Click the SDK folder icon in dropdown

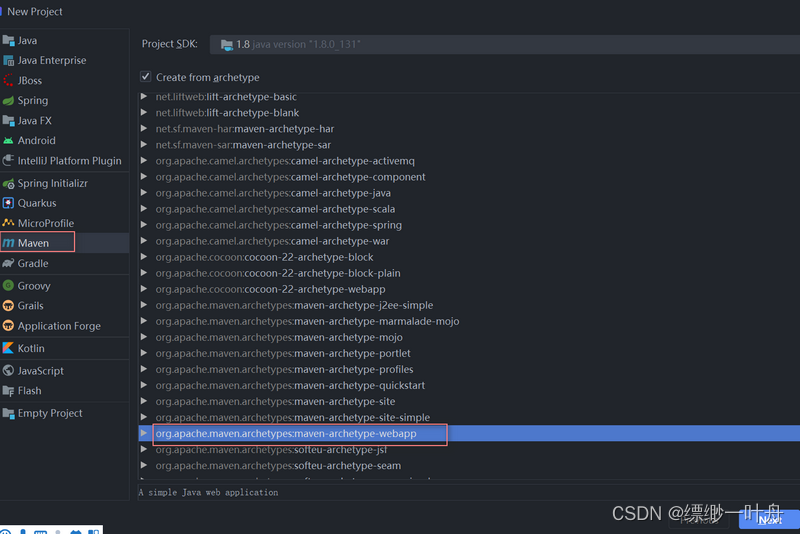227,45
